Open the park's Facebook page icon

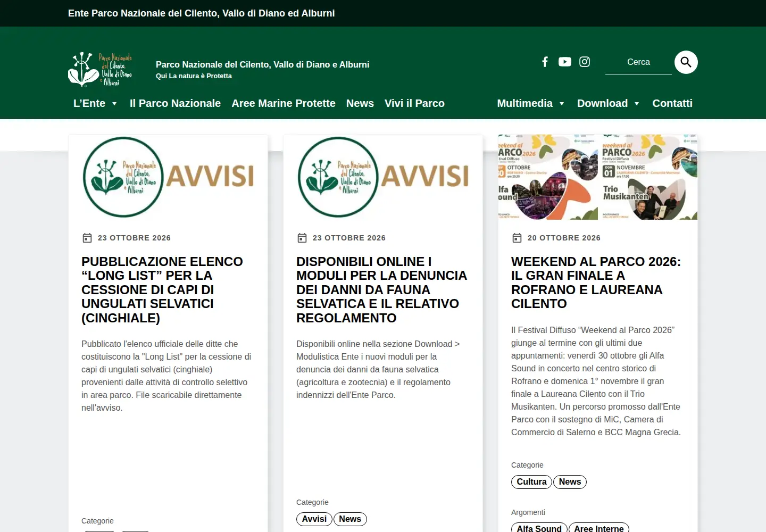click(x=545, y=62)
